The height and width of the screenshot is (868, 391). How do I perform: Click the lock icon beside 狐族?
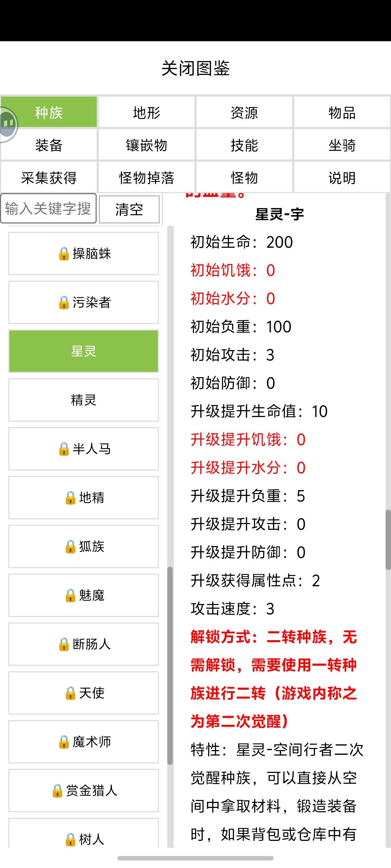point(70,546)
